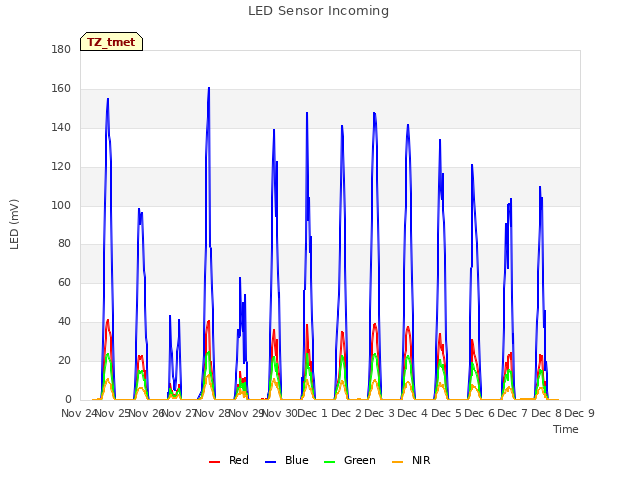Click the blue legend color marker
The width and height of the screenshot is (640, 480).
tap(271, 462)
